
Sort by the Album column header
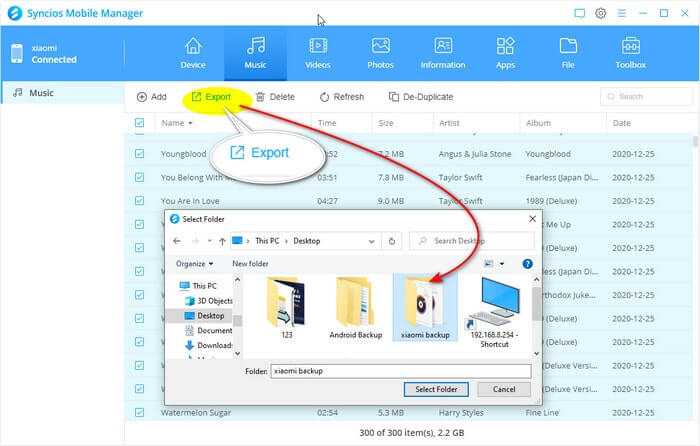[x=538, y=123]
